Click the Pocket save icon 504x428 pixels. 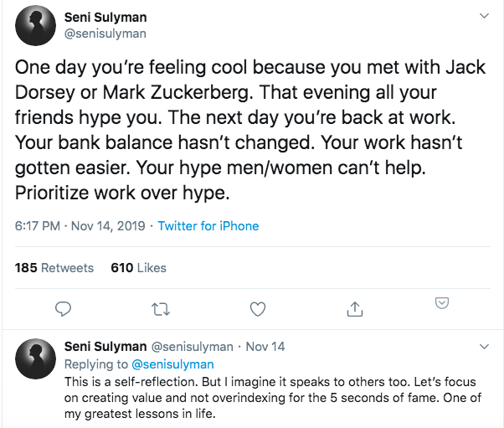coord(442,303)
